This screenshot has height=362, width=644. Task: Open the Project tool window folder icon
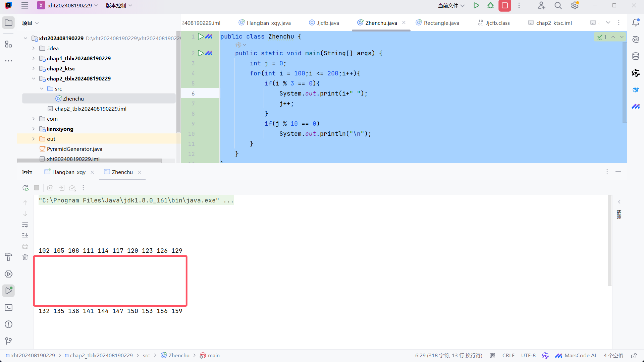[x=9, y=23]
